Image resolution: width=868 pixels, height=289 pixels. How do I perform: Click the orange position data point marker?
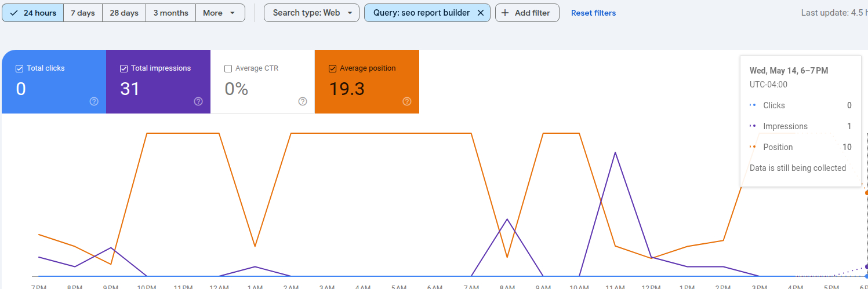866,192
